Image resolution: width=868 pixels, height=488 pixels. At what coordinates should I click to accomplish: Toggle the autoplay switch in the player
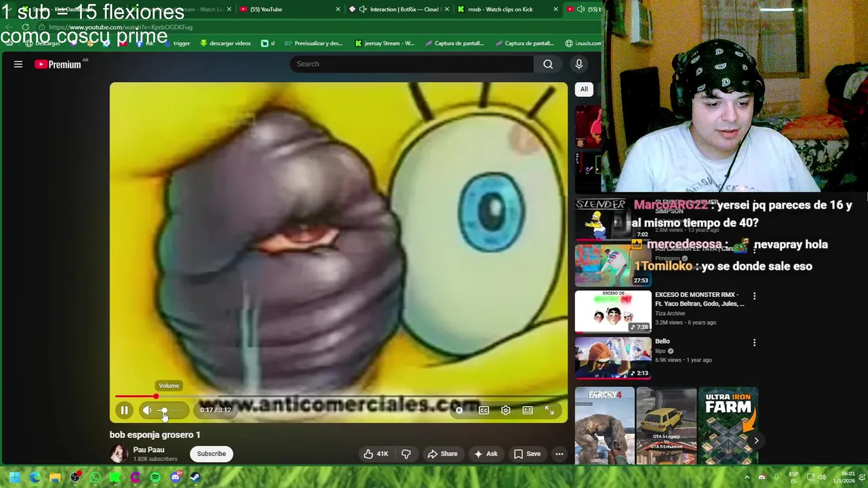tap(459, 410)
